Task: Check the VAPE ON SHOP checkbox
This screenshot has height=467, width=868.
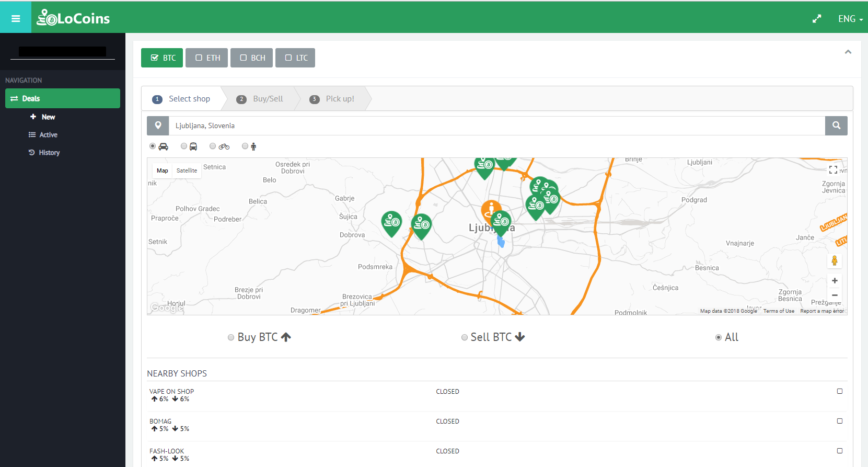Action: (x=840, y=391)
